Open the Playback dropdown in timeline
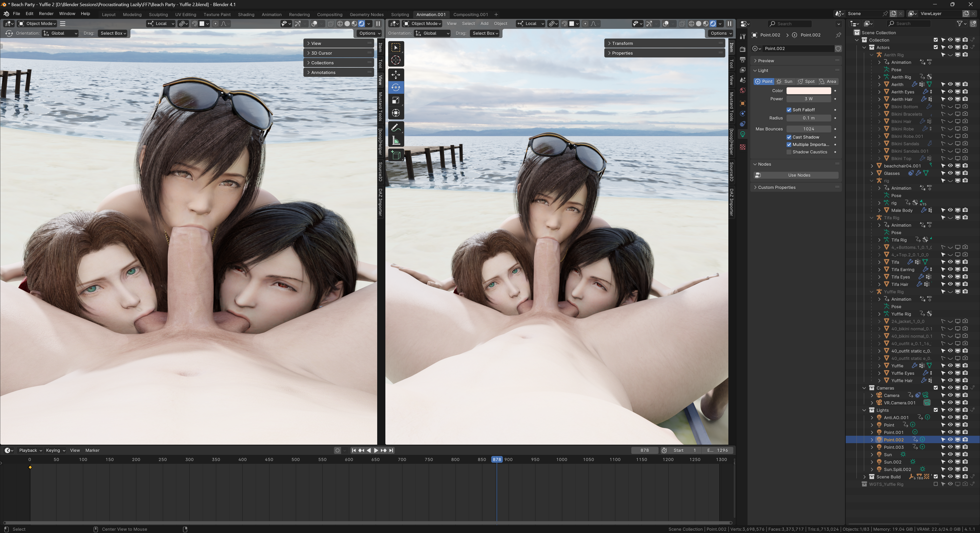This screenshot has width=980, height=533. tap(30, 451)
